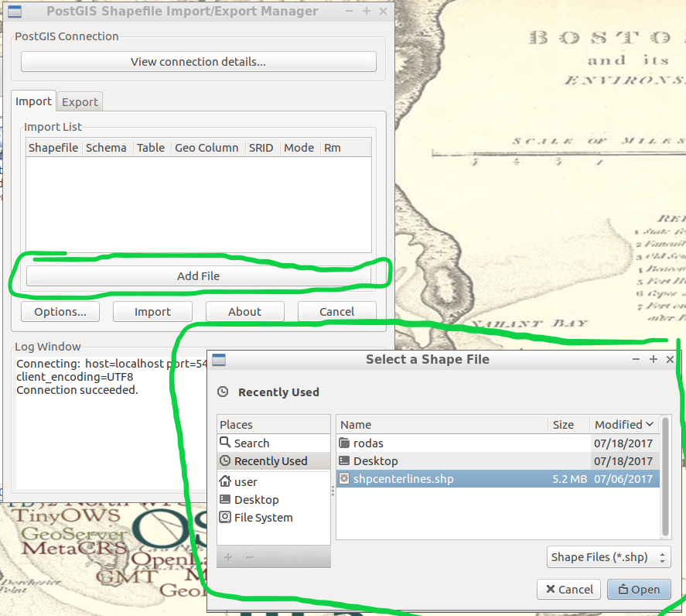Sort file list by Name column
Image resolution: width=686 pixels, height=616 pixels.
(441, 425)
